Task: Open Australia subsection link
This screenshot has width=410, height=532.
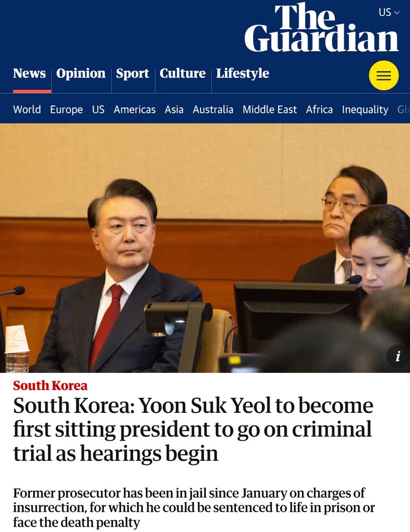Action: 213,109
